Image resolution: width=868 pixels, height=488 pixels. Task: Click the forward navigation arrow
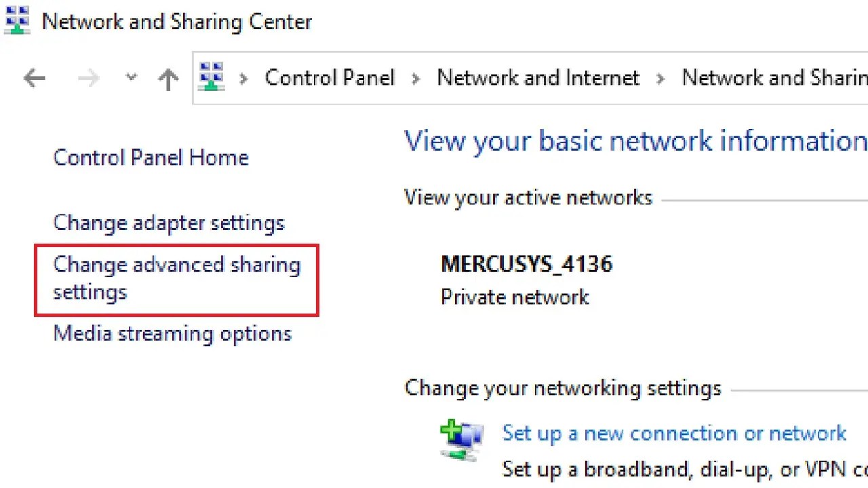[88, 77]
